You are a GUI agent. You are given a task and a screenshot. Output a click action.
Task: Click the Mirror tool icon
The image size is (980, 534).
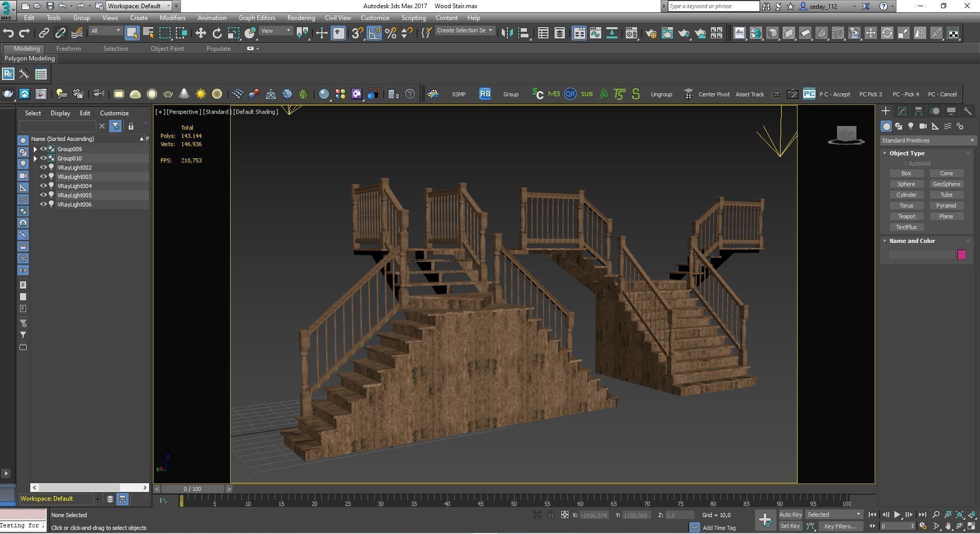click(x=507, y=33)
